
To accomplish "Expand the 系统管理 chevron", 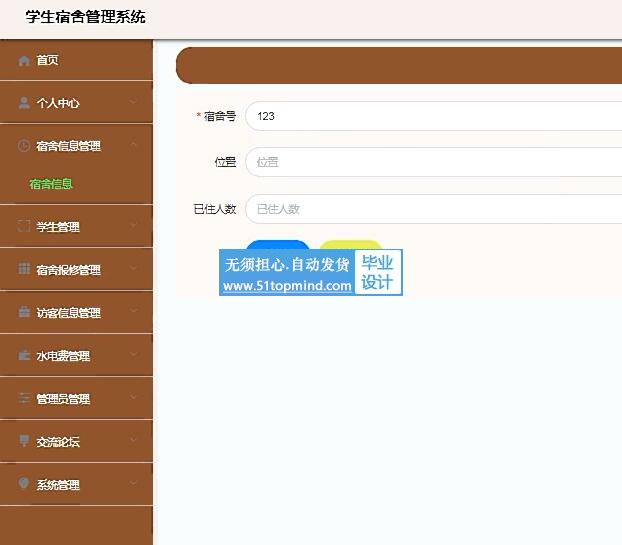I will tap(133, 483).
